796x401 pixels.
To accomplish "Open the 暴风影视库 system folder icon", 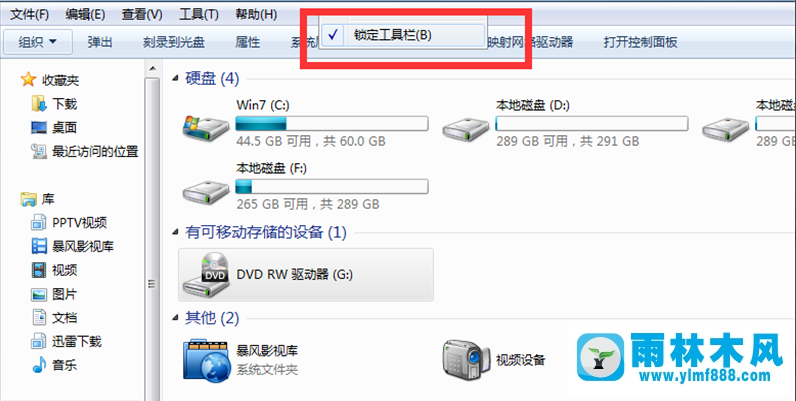I will pos(206,361).
